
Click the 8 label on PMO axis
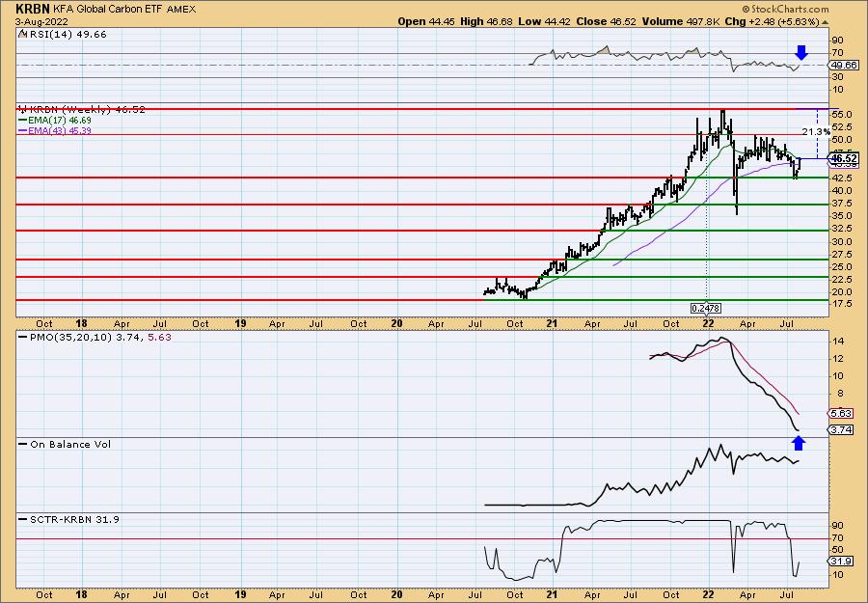tap(840, 394)
